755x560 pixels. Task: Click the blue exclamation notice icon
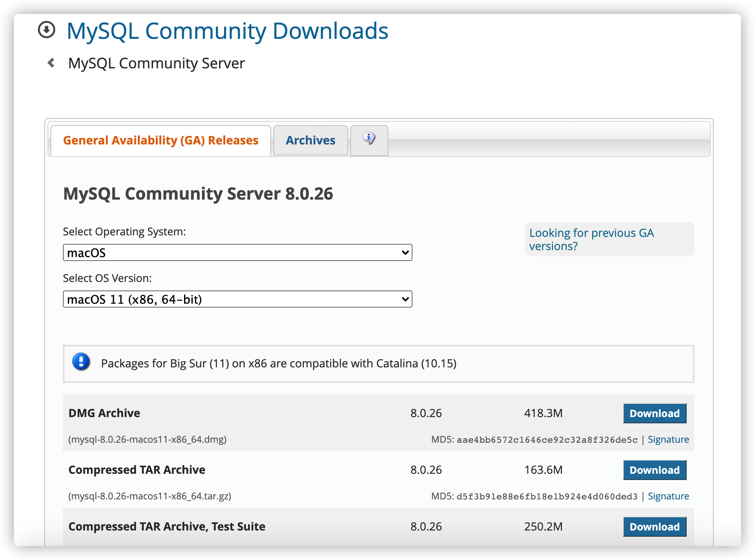tap(81, 362)
